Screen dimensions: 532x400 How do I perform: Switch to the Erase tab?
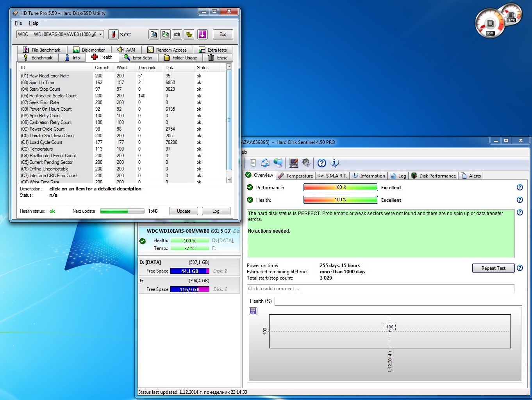point(218,57)
